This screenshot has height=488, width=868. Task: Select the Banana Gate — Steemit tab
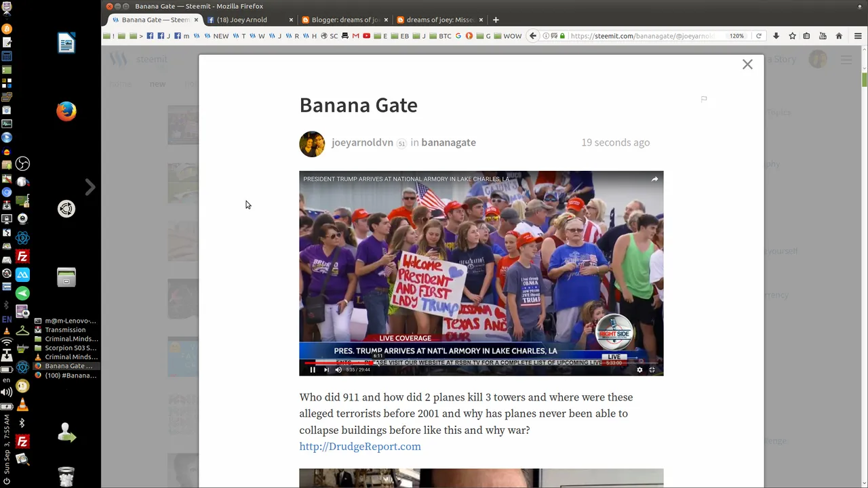[x=155, y=20]
